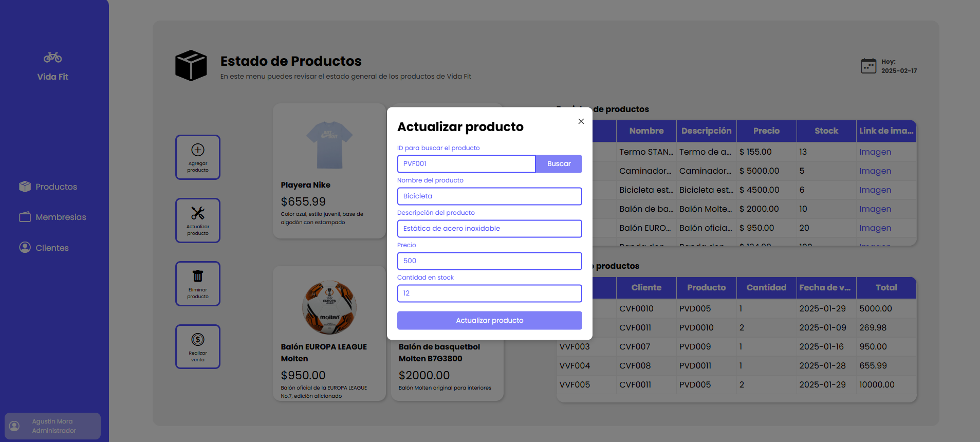Open Imagen link for Balón de ba row
980x442 pixels.
pos(875,209)
